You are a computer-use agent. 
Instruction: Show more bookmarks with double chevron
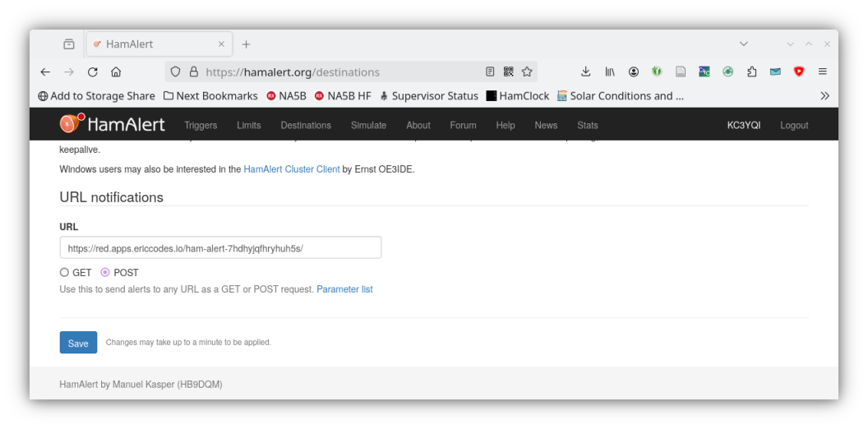point(824,96)
